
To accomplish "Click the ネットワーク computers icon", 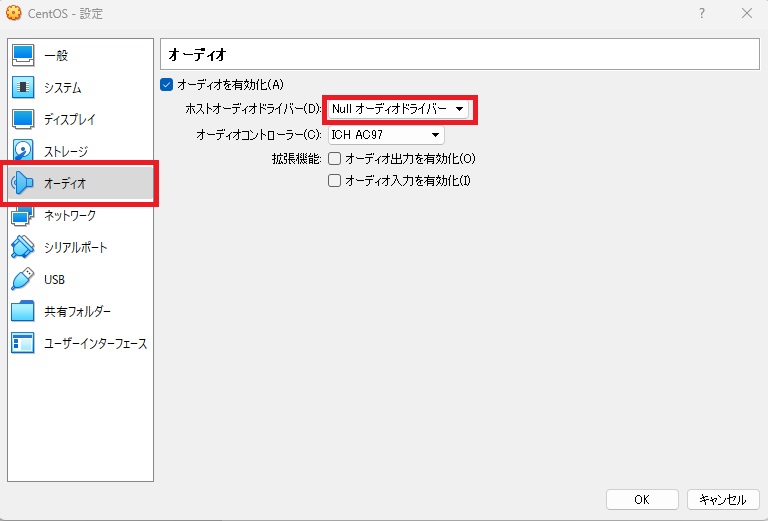I will [x=23, y=216].
